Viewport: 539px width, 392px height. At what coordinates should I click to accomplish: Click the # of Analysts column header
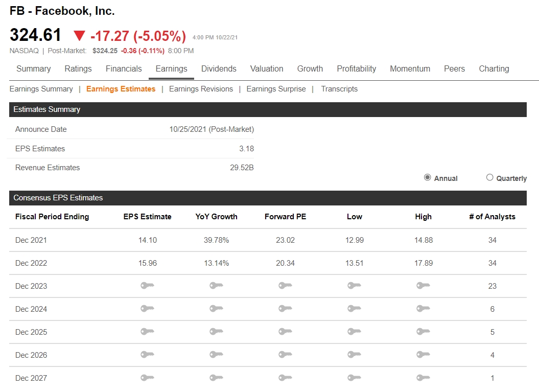492,217
